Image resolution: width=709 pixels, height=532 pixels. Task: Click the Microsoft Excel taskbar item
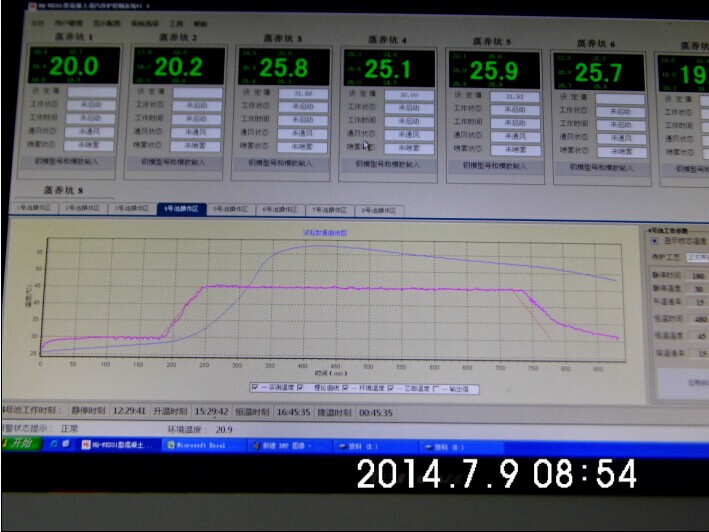point(206,445)
